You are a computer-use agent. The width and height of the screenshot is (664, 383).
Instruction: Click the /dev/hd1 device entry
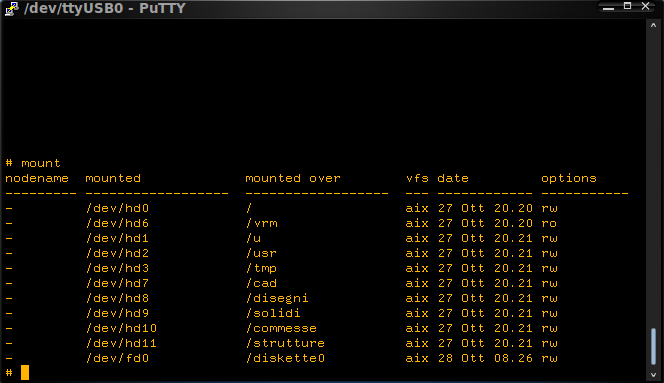[x=117, y=238]
